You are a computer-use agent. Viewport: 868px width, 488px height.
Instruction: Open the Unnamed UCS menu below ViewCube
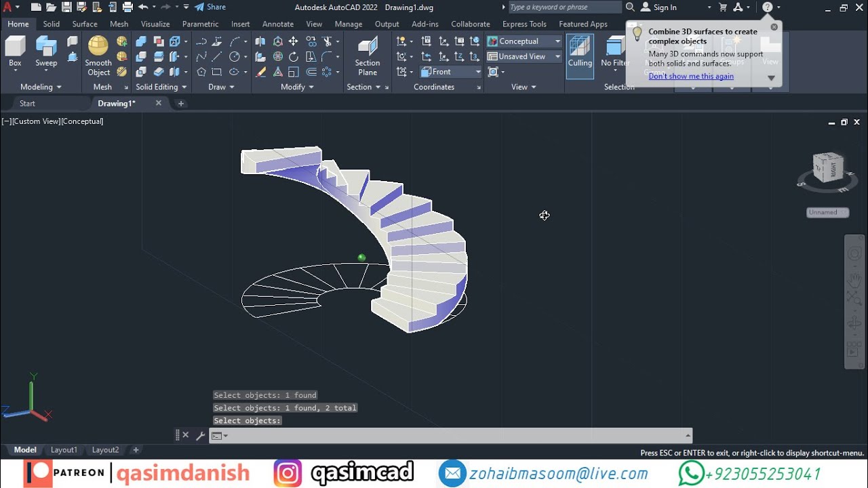pos(828,212)
